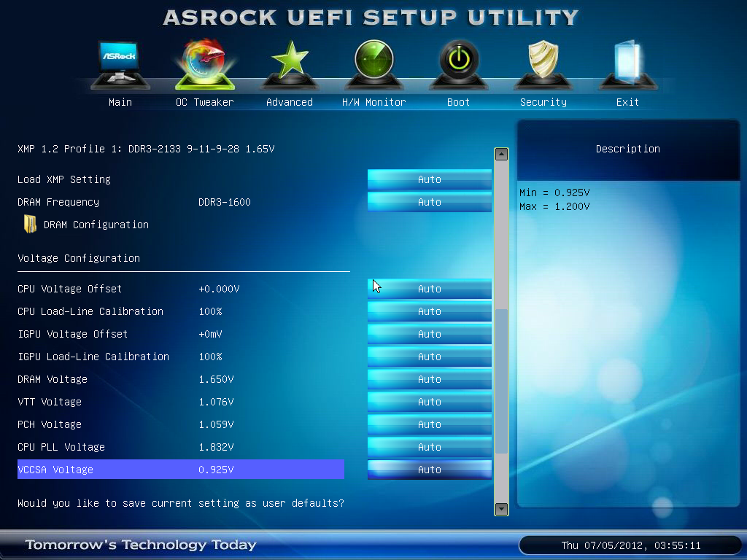The height and width of the screenshot is (560, 747).
Task: Select the Load XMP Setting row label
Action: click(x=64, y=179)
